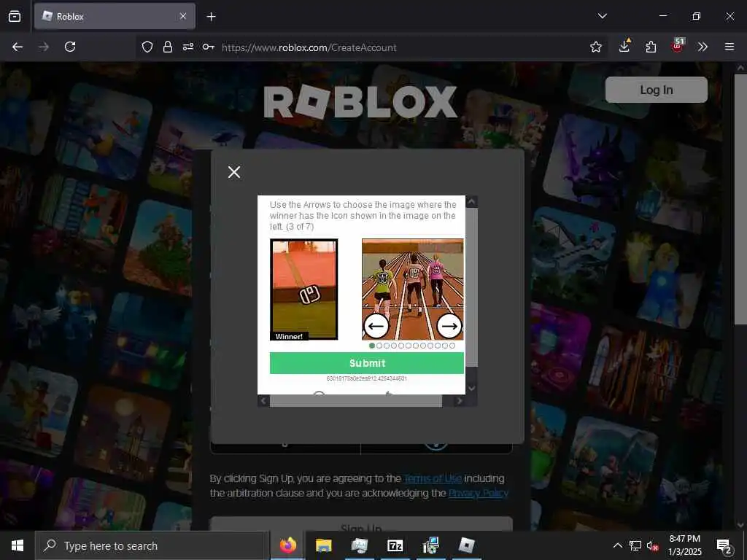
Task: Open the Roblox app in the taskbar
Action: coord(466,545)
